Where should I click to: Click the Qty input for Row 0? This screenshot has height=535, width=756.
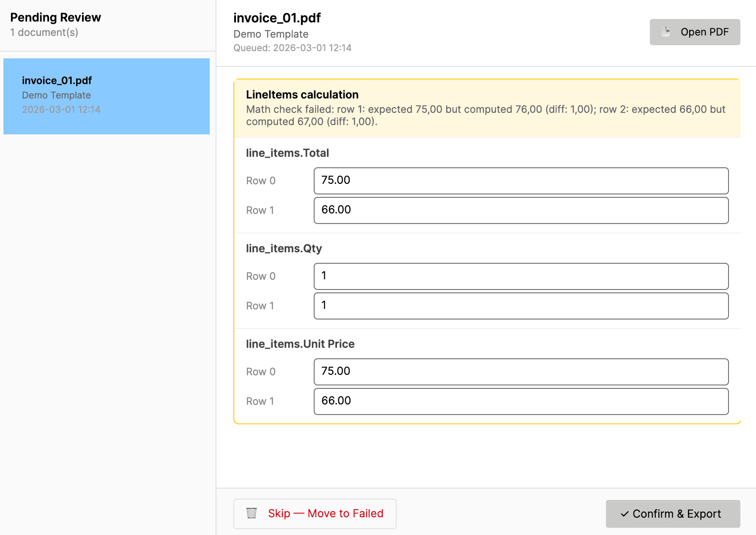click(521, 276)
